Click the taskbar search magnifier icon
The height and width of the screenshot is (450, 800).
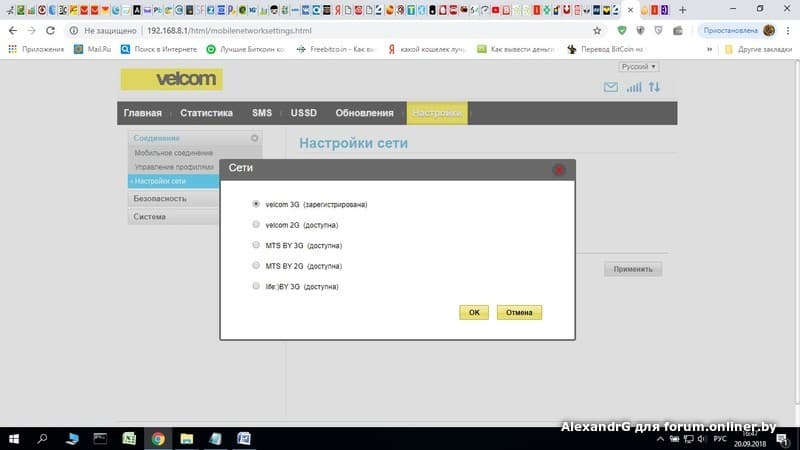click(42, 439)
